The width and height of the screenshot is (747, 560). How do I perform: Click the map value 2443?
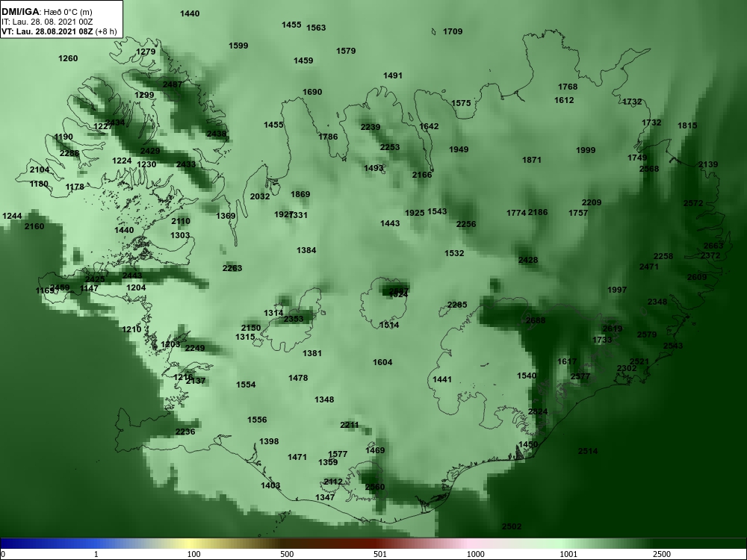(x=132, y=276)
